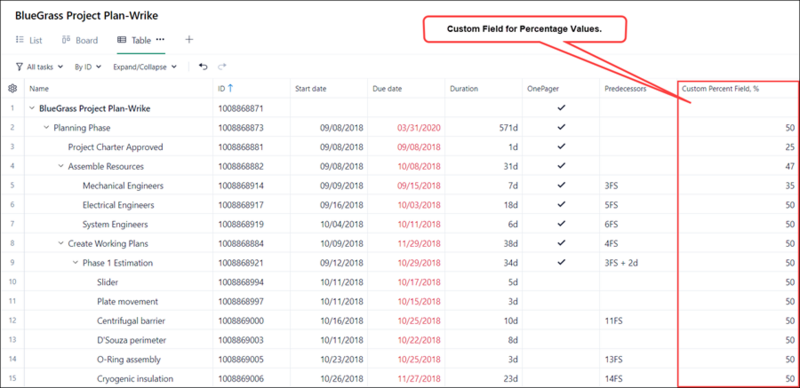800x388 pixels.
Task: Open Table tab three-dots menu
Action: (160, 39)
